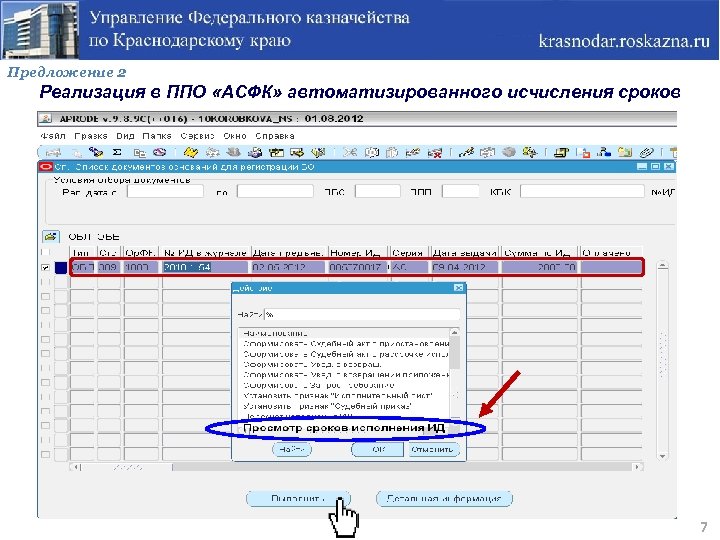
Task: Toggle the select-all checkbox in the table header
Action: (x=45, y=252)
